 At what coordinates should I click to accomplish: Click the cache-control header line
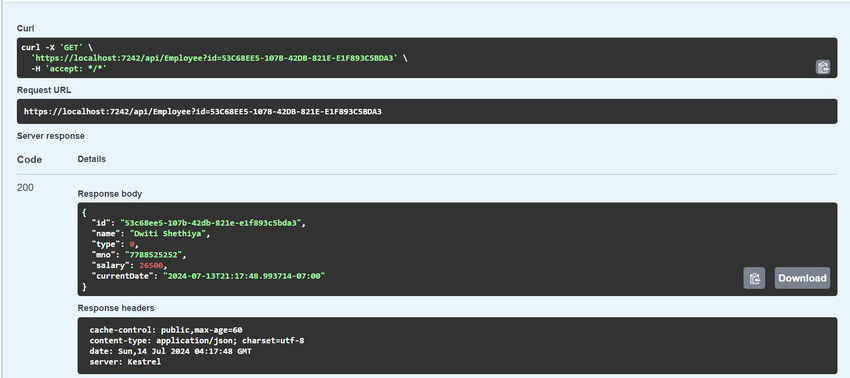165,330
